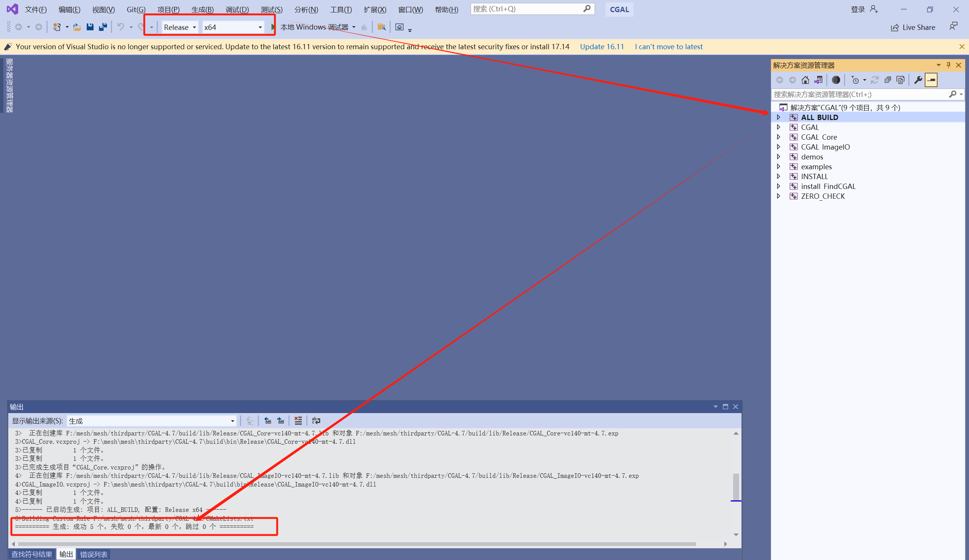Expand the ZERO_CHECK project node
969x560 pixels.
click(779, 196)
